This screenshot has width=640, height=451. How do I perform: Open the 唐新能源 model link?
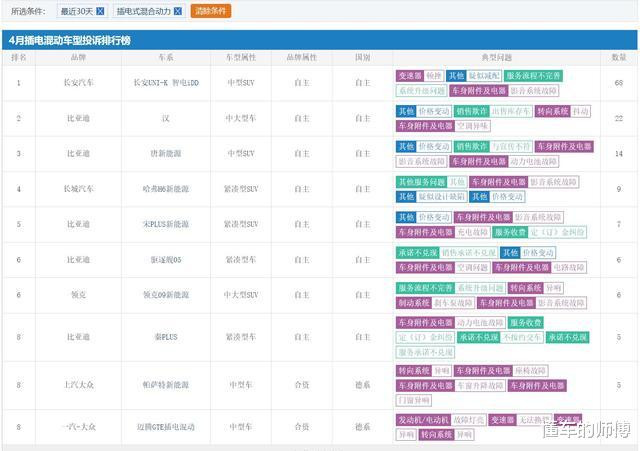(x=166, y=154)
